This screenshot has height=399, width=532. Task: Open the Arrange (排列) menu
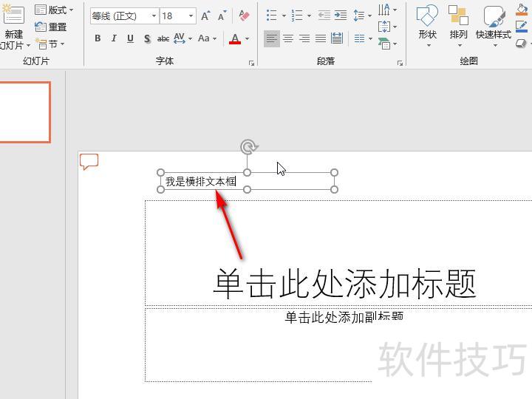point(458,25)
